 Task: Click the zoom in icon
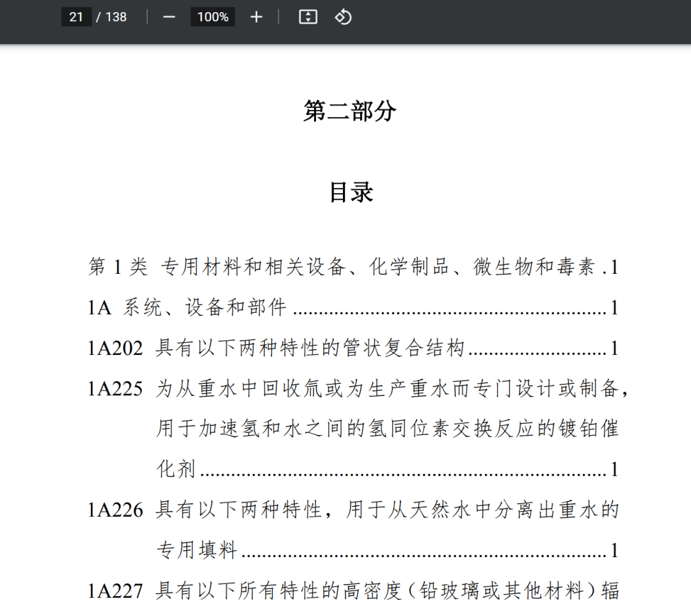click(256, 17)
